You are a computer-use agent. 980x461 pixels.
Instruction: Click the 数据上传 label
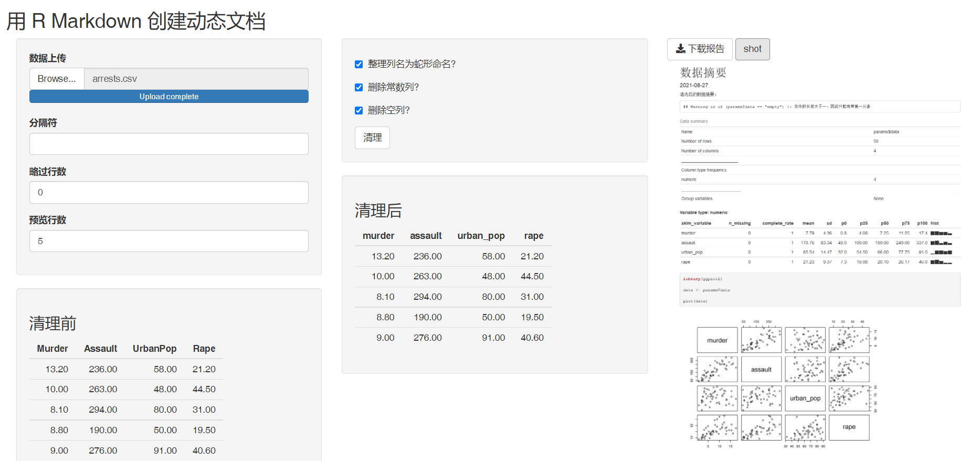pyautogui.click(x=48, y=58)
